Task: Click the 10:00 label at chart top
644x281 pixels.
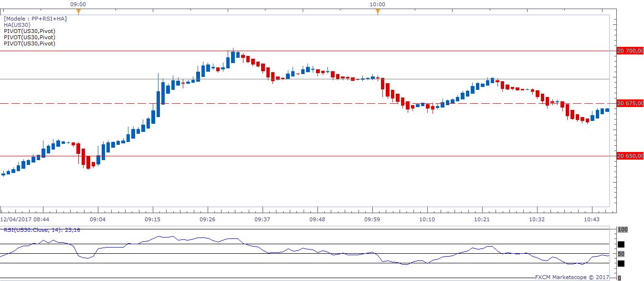Action: click(x=377, y=4)
